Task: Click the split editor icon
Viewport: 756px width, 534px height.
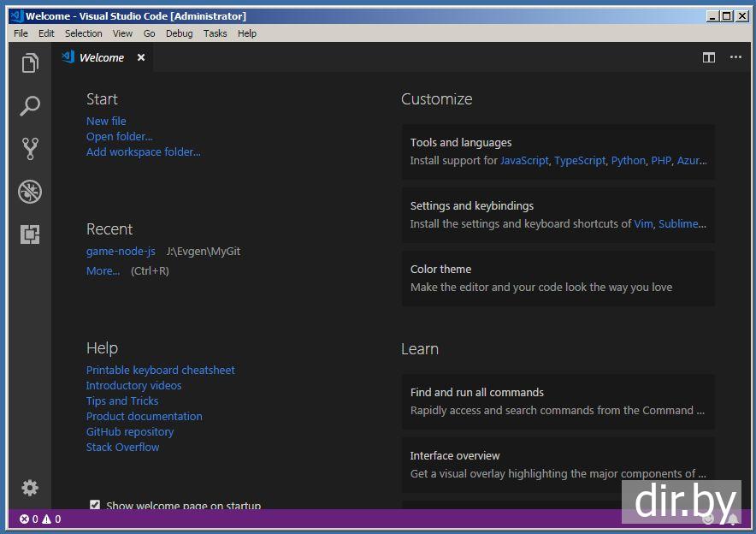Action: (x=708, y=57)
